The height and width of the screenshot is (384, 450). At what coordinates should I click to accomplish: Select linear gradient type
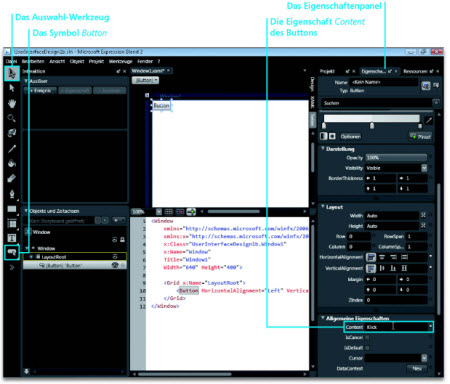click(323, 136)
